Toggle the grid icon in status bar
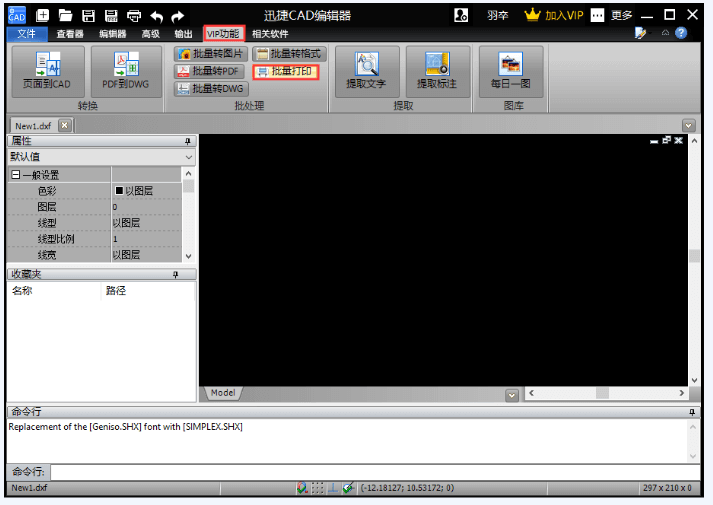The image size is (713, 505). pos(318,488)
